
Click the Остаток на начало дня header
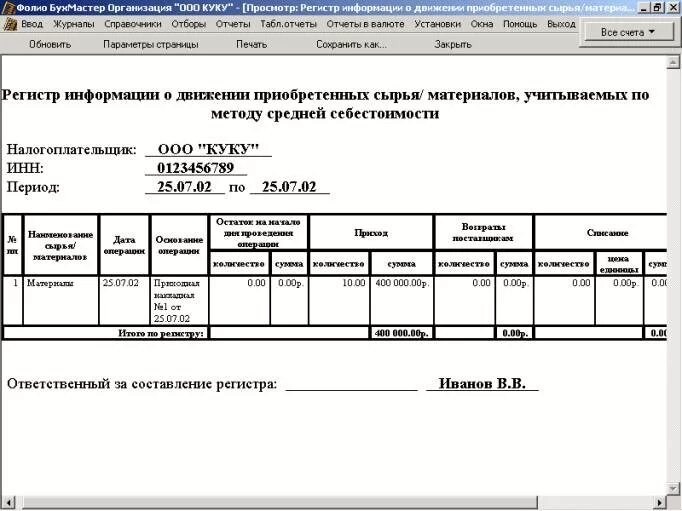(258, 233)
